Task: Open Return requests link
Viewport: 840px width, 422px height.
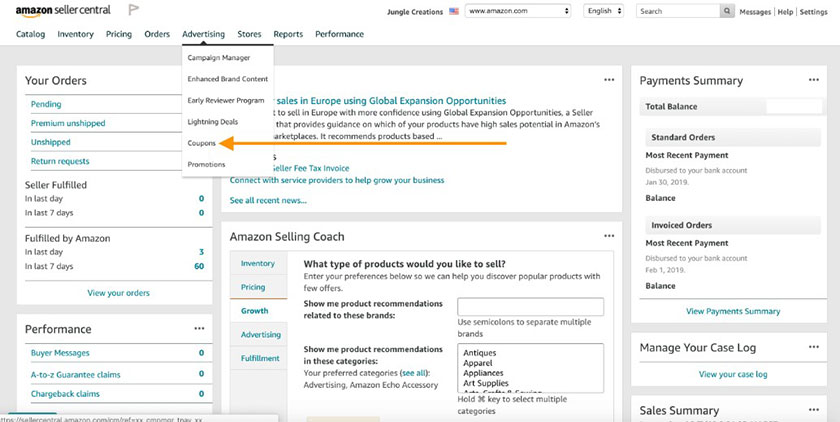Action: coord(60,161)
